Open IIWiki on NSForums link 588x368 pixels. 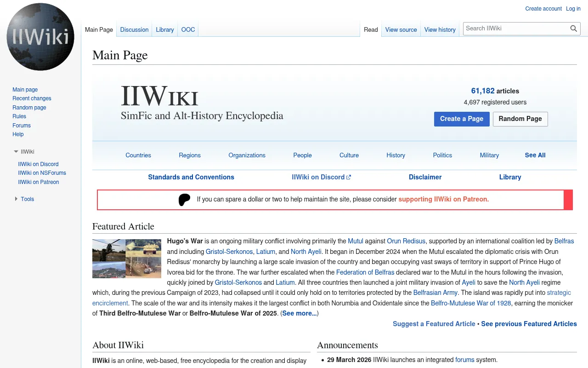coord(42,173)
